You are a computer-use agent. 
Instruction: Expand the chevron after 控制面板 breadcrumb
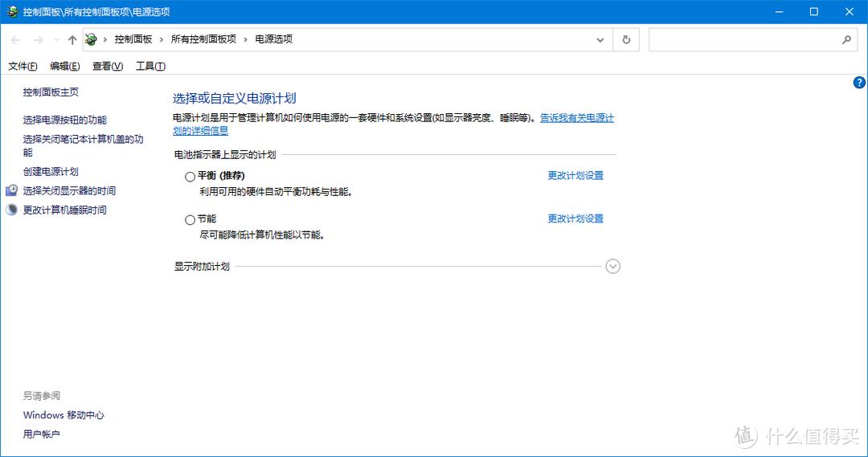point(162,40)
